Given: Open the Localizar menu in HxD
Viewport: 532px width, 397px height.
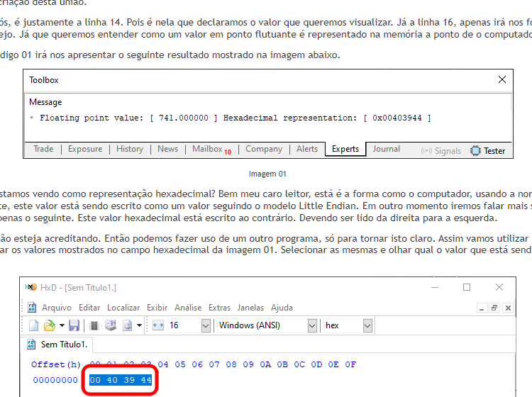Looking at the screenshot, I should [123, 308].
